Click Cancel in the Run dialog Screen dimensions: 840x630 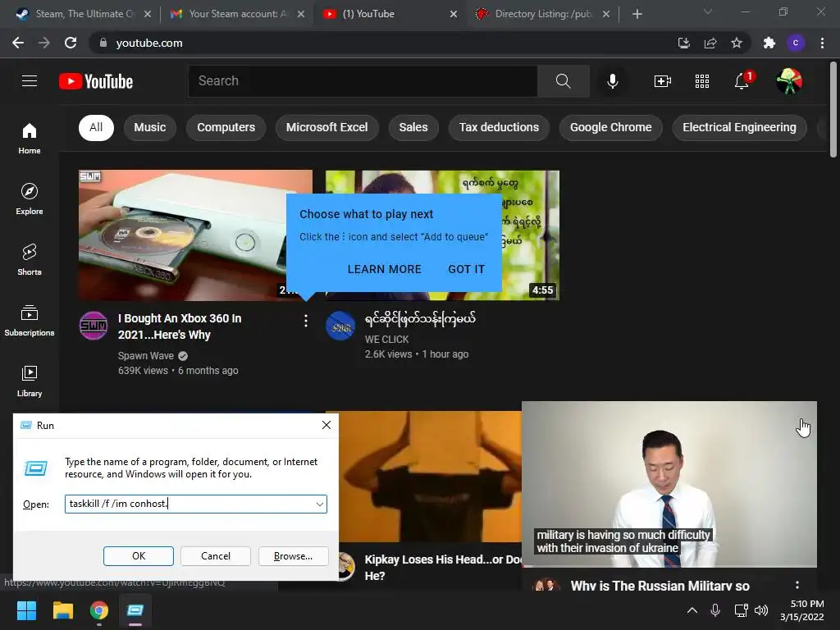(216, 556)
